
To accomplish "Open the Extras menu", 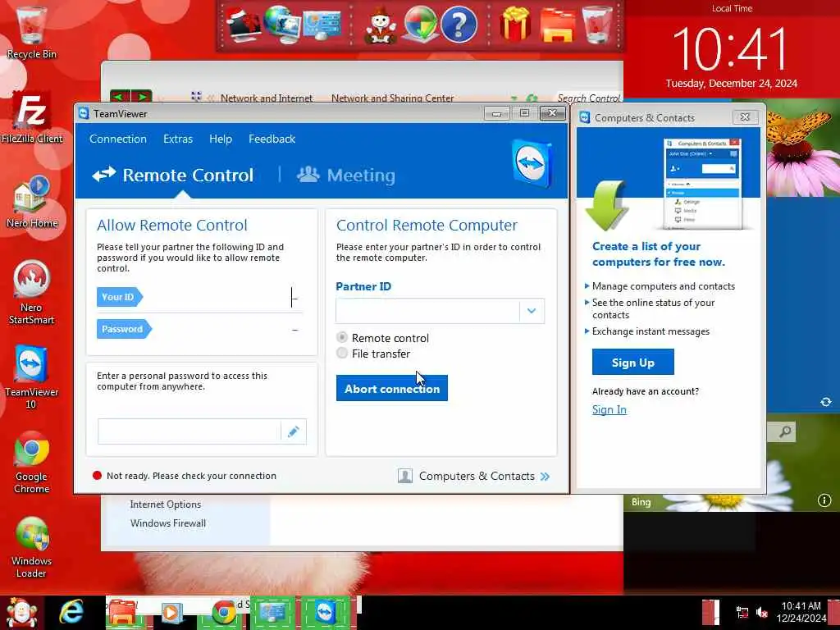I will (178, 139).
